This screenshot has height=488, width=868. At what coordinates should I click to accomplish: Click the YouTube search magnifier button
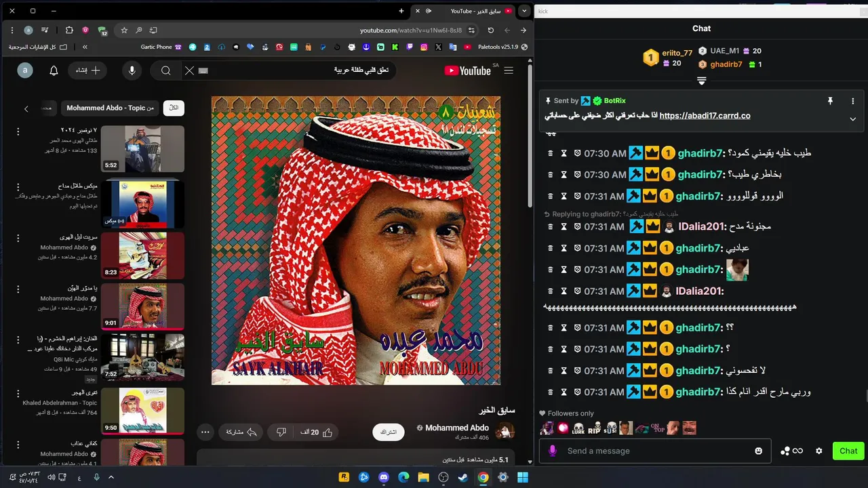165,70
